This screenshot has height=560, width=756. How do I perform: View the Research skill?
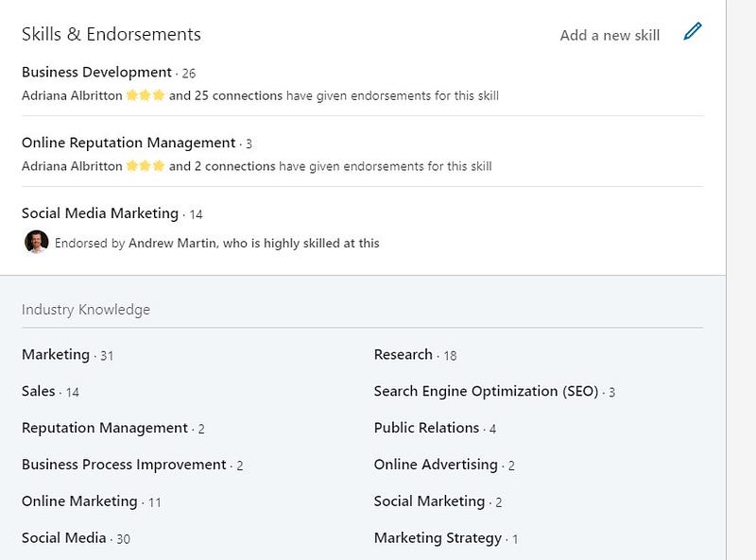tap(404, 355)
